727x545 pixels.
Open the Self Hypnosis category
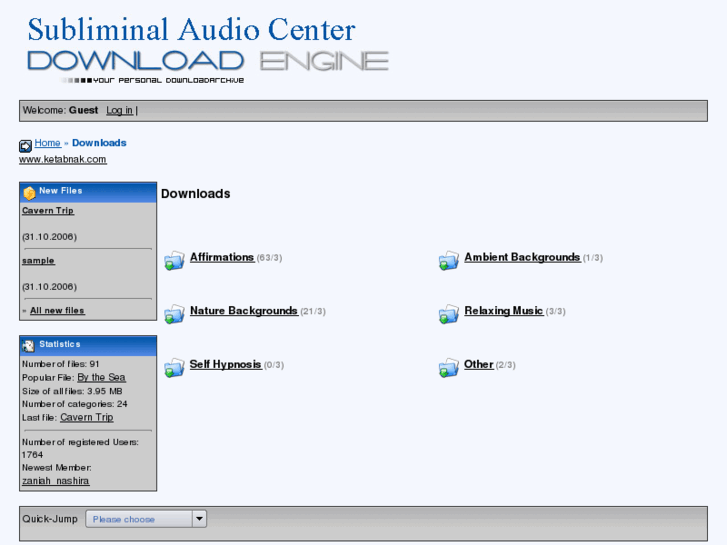[x=226, y=365]
